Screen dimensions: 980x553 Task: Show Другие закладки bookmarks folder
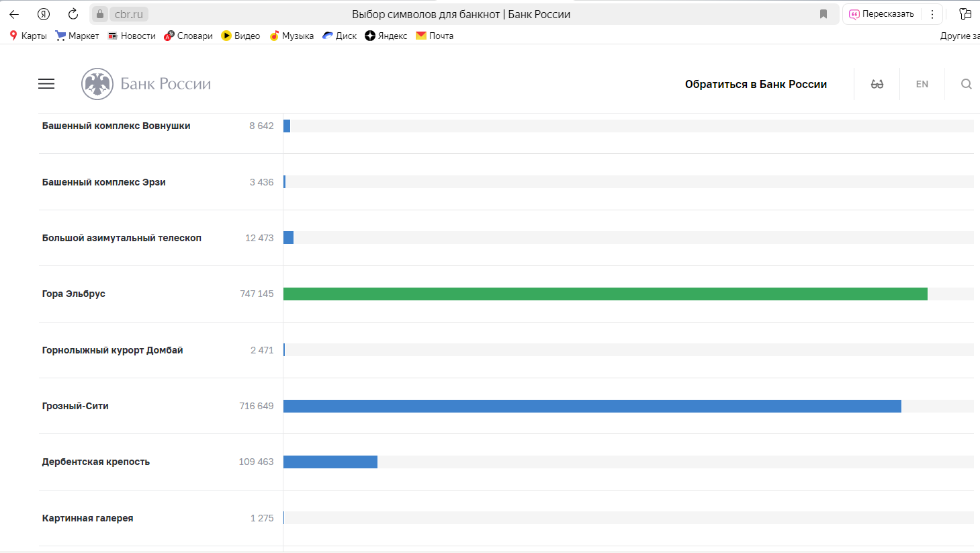coord(959,36)
